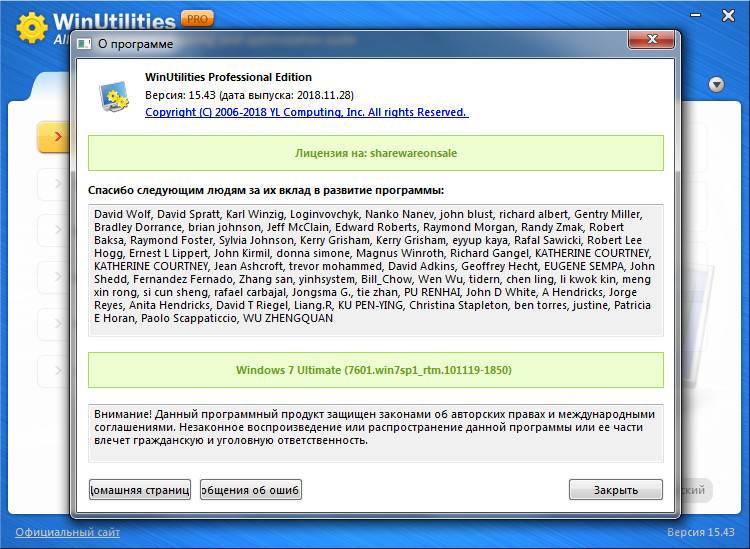This screenshot has height=549, width=750.
Task: Click the dialog title bar icon
Action: pos(84,44)
